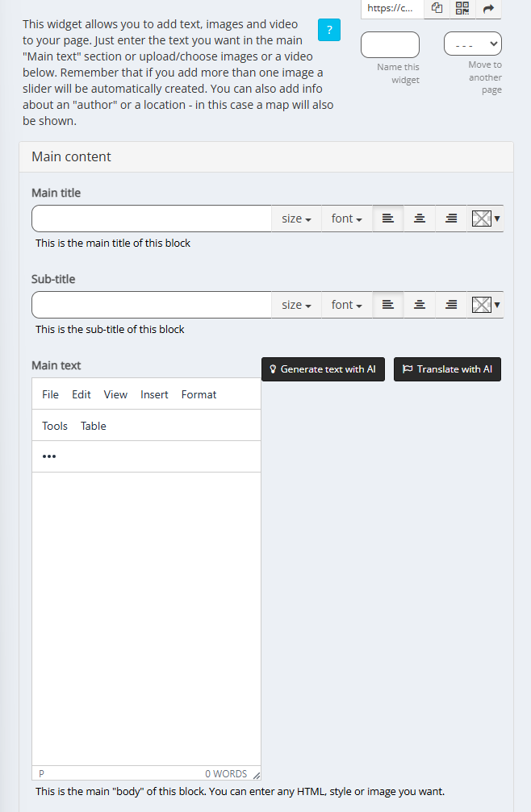Click the copy URL icon
This screenshot has height=812, width=531.
point(437,8)
